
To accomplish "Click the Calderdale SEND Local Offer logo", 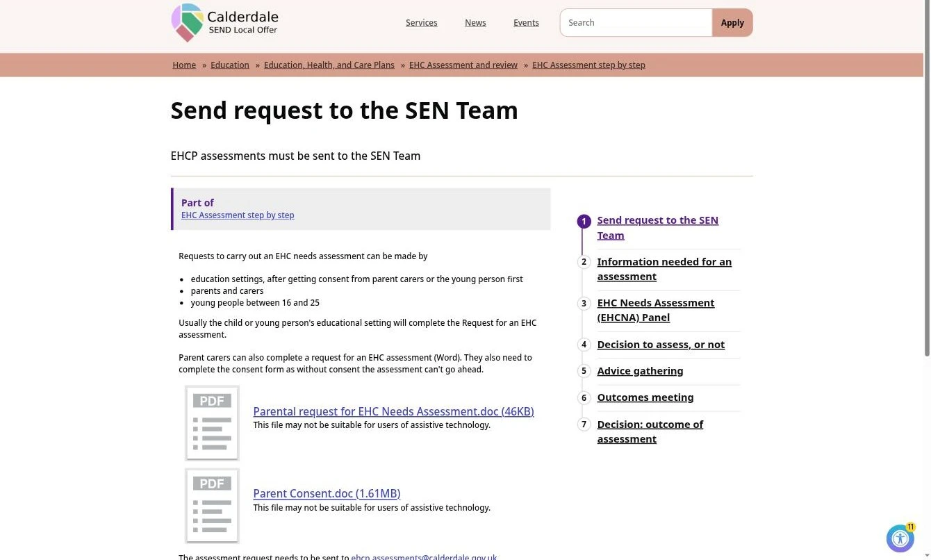I will coord(225,22).
